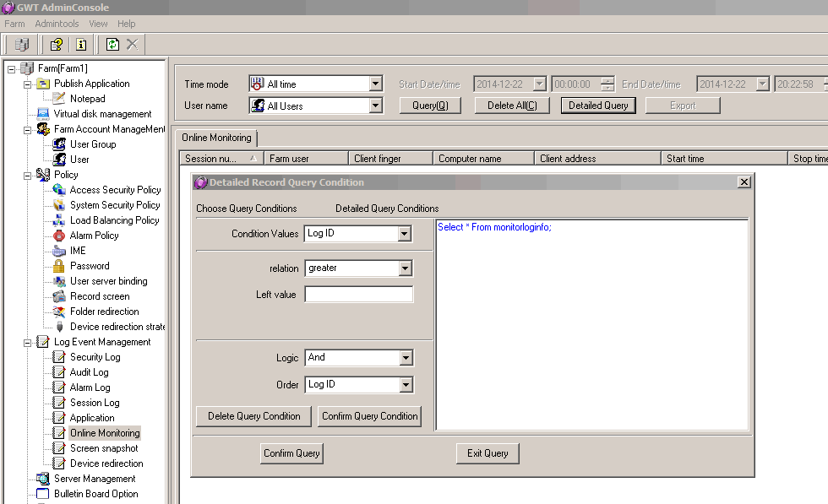Click the server farm toolbar icon
Screen dimensions: 828x504
point(22,45)
